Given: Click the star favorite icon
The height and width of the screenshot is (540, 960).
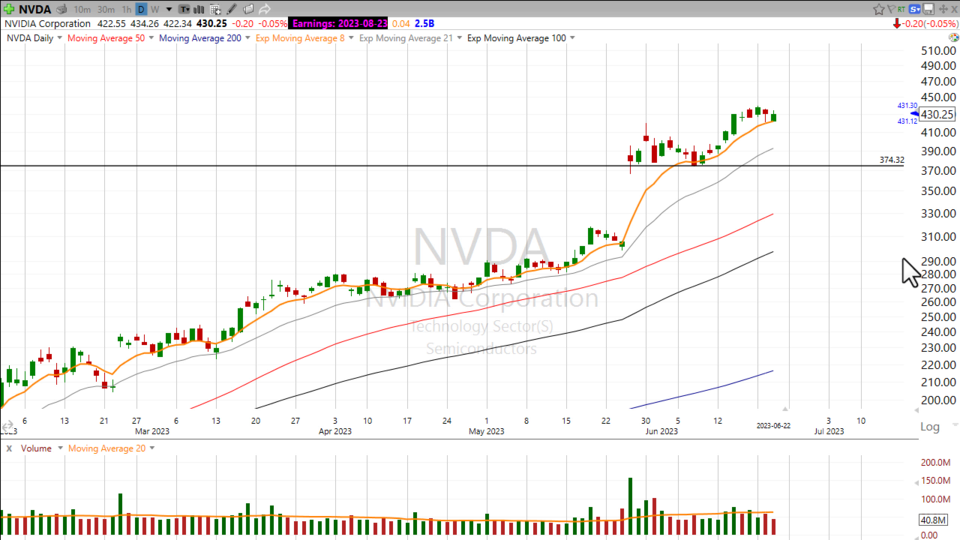Looking at the screenshot, I should (879, 9).
